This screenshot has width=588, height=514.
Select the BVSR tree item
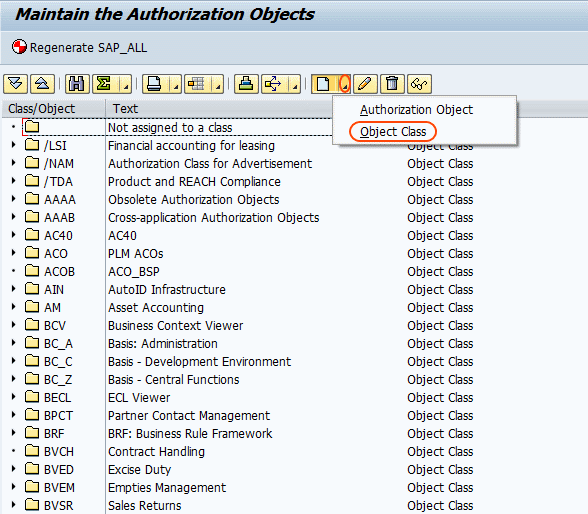click(58, 505)
